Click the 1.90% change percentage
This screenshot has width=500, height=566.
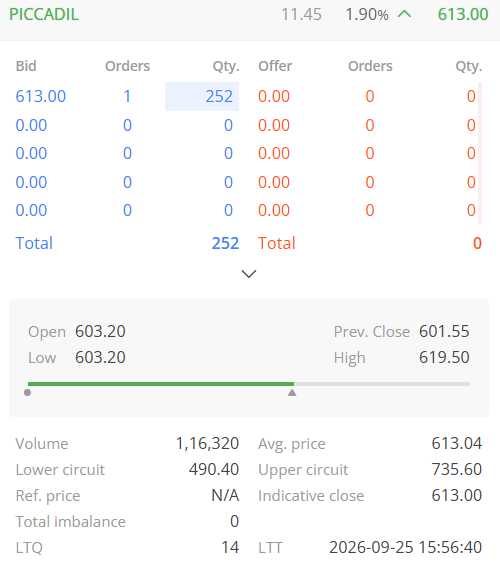click(367, 15)
